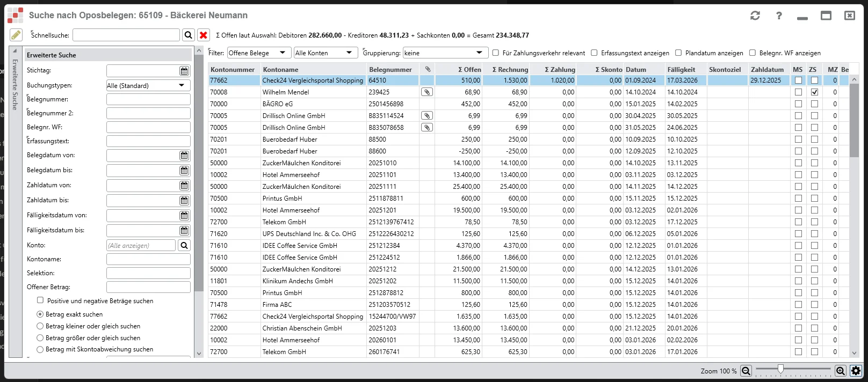
Task: Click the Schnellsuche magnifier search button
Action: 189,35
